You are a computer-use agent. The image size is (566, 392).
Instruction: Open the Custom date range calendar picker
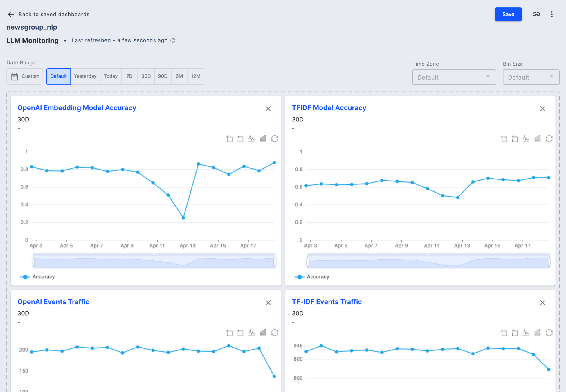click(25, 76)
